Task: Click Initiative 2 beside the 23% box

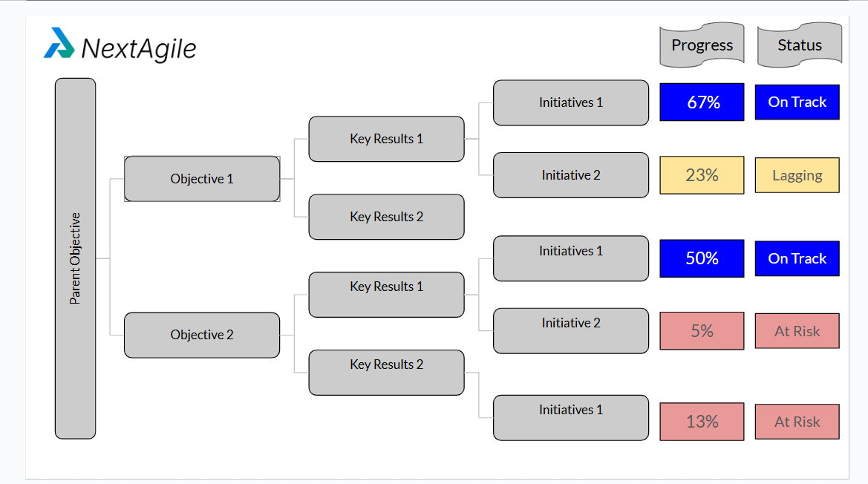Action: (571, 175)
